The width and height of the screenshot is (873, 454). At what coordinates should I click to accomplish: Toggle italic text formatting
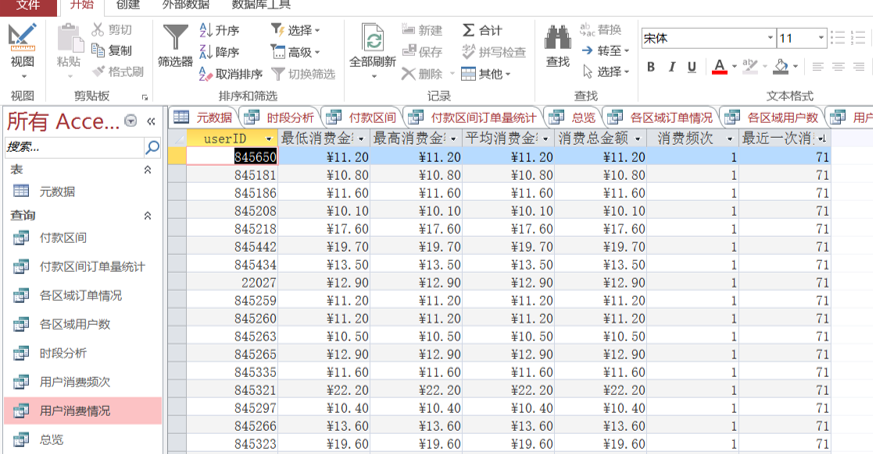point(672,67)
